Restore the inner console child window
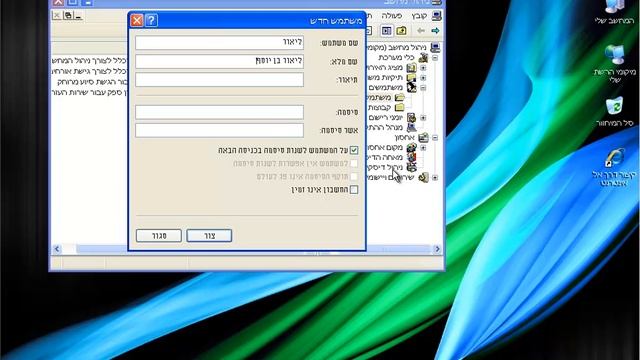The width and height of the screenshot is (640, 360). (x=68, y=16)
